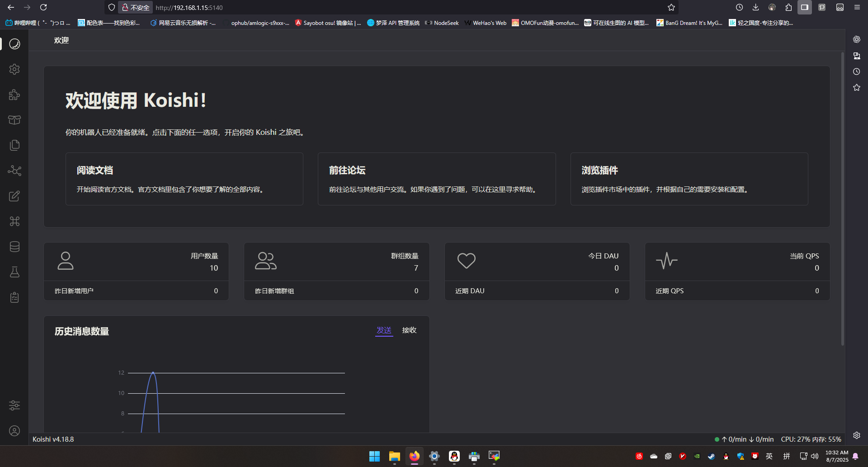The height and width of the screenshot is (467, 868).
Task: Open the database icon in sidebar
Action: [14, 247]
